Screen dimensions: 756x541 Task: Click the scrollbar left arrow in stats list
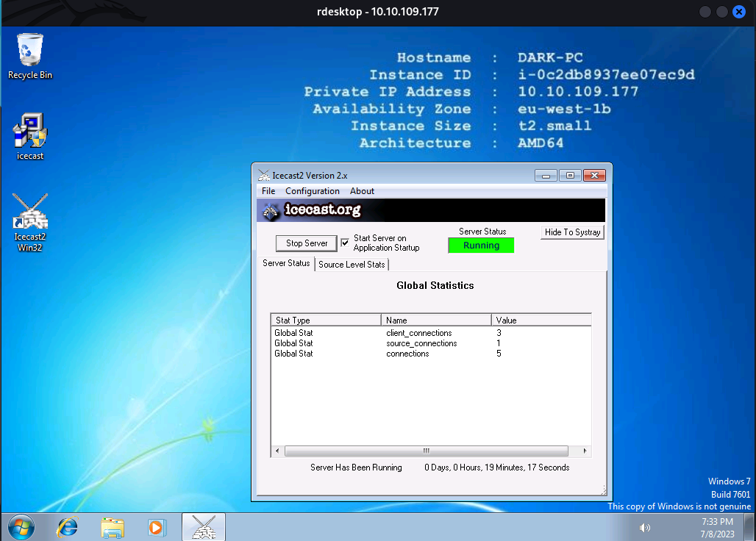coord(277,451)
